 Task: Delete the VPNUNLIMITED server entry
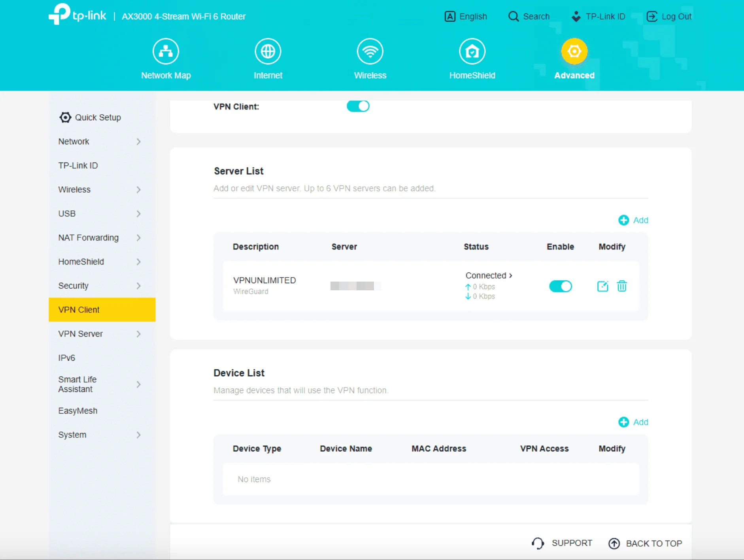point(622,286)
